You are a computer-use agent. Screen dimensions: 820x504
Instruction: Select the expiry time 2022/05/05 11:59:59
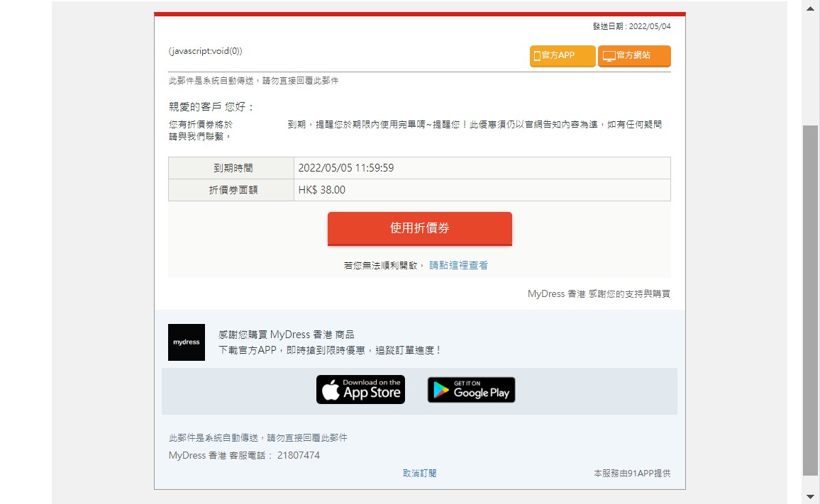[345, 168]
